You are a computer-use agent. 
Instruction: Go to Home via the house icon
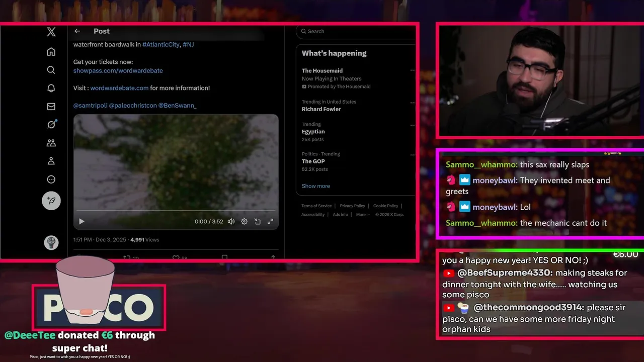click(51, 52)
